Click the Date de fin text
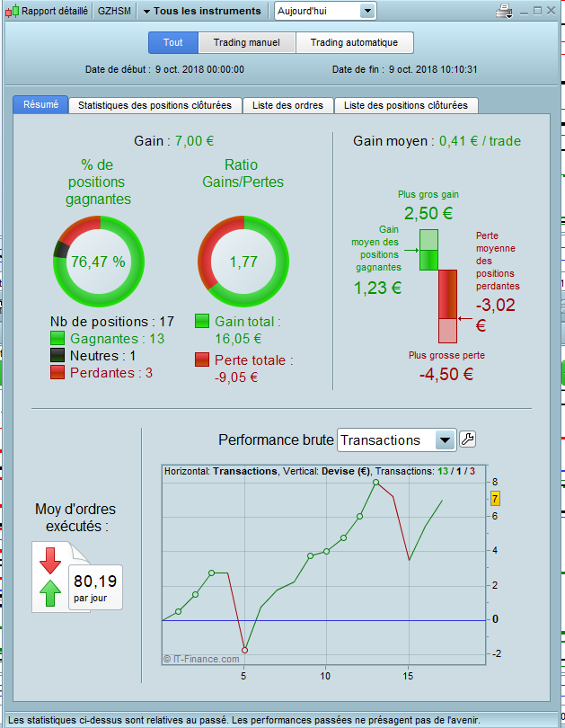Screen dimensions: 565x728 (x=404, y=69)
